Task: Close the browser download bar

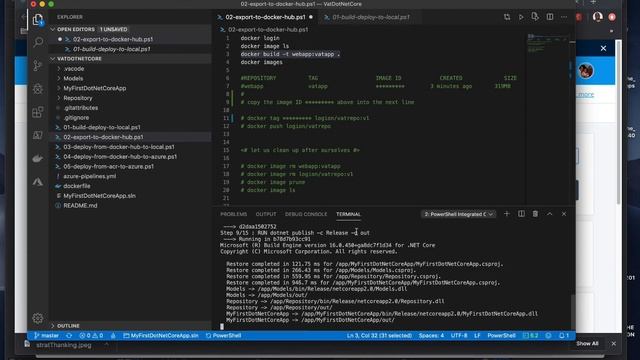Action: (613, 344)
